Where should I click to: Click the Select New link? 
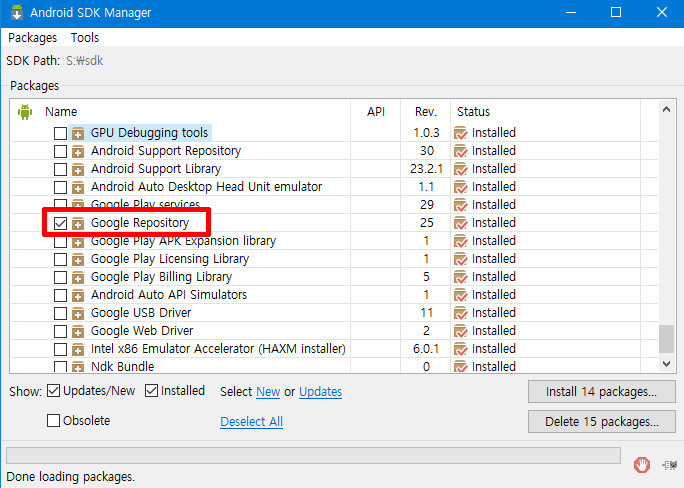(x=268, y=392)
